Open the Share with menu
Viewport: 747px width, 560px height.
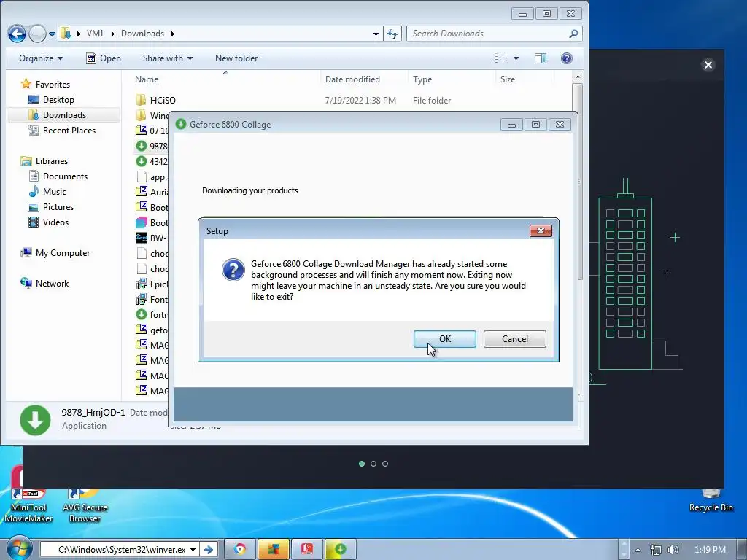168,58
